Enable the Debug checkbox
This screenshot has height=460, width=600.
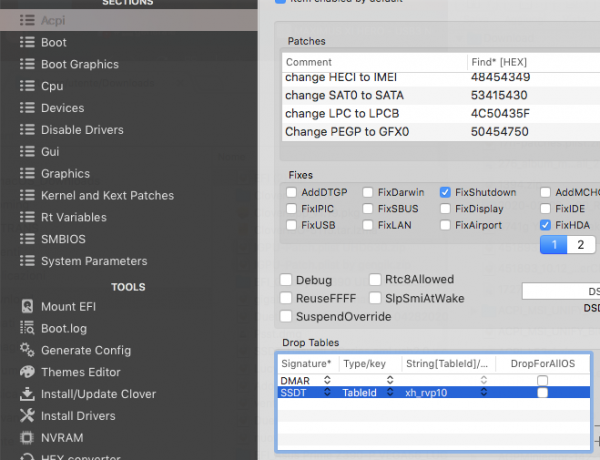[x=287, y=280]
